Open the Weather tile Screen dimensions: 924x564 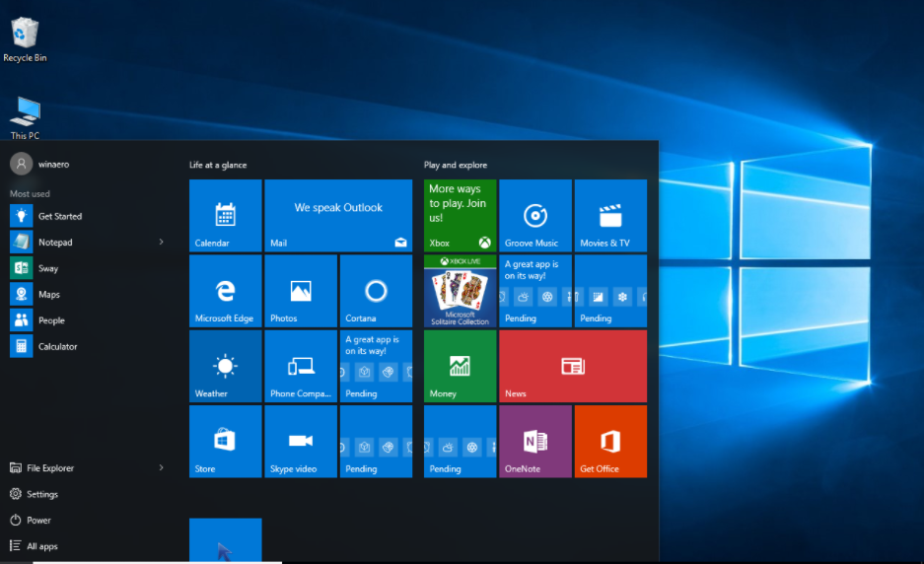(x=225, y=366)
